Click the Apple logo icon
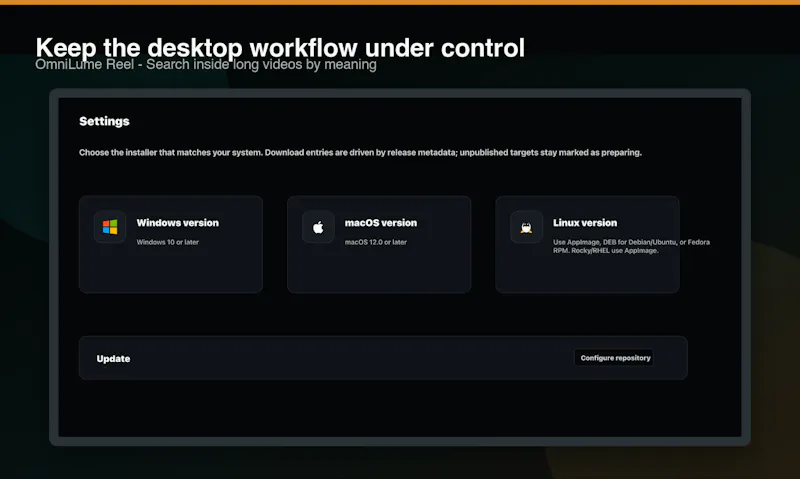Image resolution: width=800 pixels, height=479 pixels. tap(318, 227)
